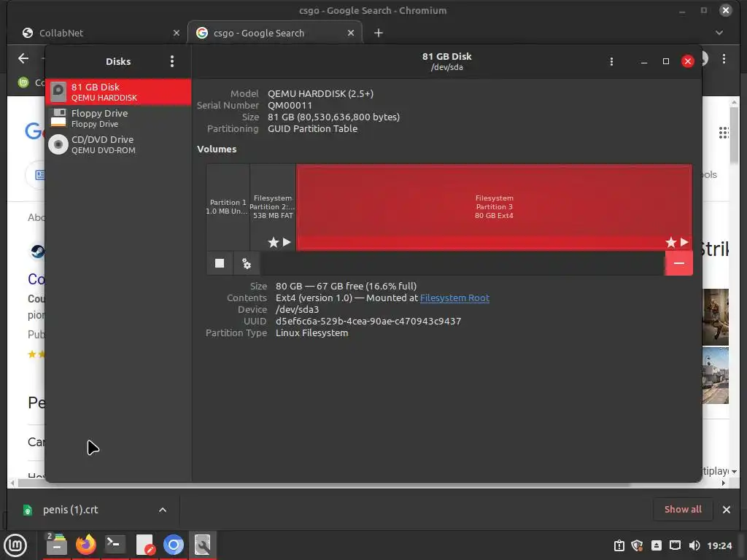Image resolution: width=747 pixels, height=560 pixels.
Task: Click the Chromium page vertical scrollbar
Action: (734, 135)
